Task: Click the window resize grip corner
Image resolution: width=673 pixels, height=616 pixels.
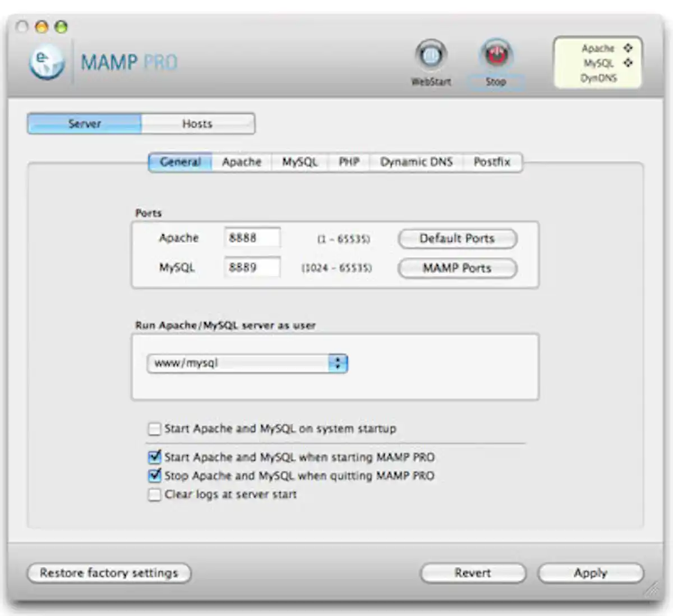Action: pos(651,589)
